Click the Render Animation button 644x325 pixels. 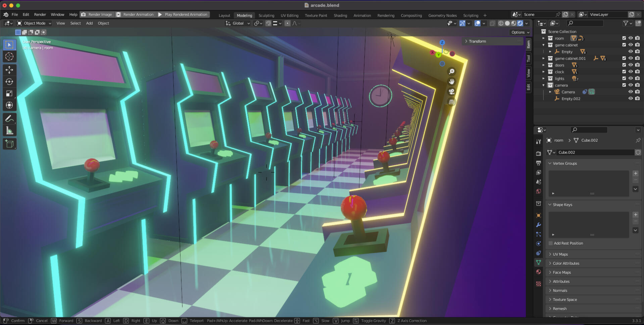(135, 14)
